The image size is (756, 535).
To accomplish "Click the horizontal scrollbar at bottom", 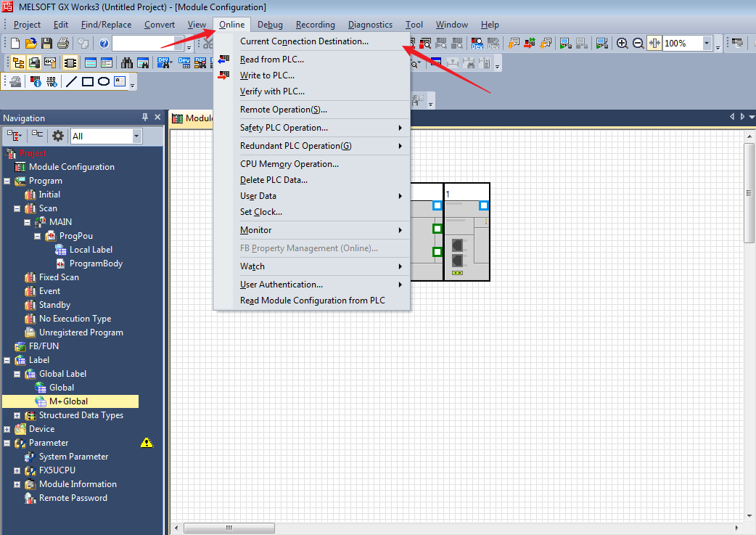I will coord(290,528).
